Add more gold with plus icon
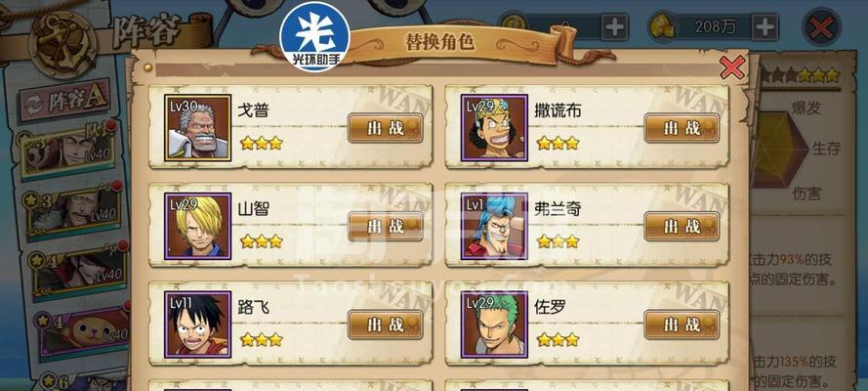Image resolution: width=868 pixels, height=391 pixels. point(765,26)
